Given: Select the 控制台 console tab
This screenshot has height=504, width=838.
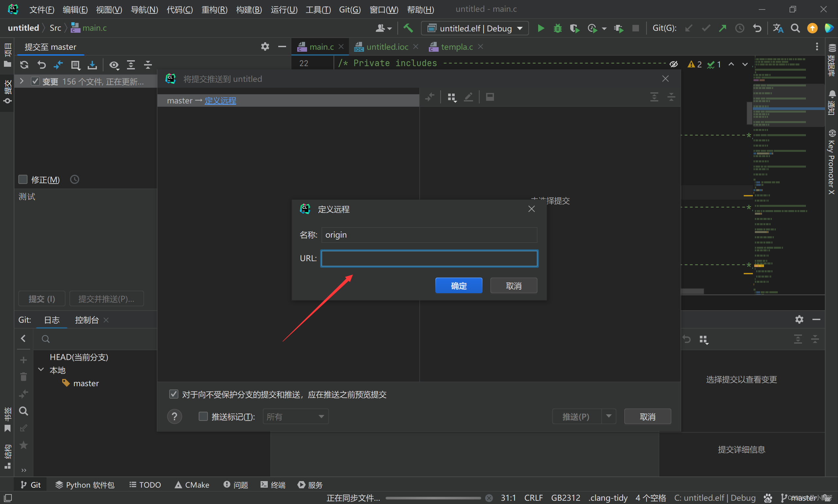Looking at the screenshot, I should (x=87, y=320).
